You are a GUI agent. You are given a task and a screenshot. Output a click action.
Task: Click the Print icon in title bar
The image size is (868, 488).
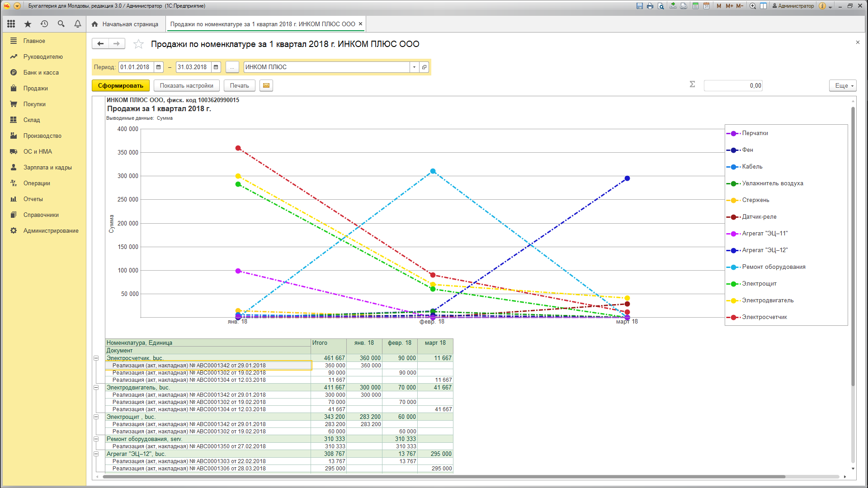click(x=650, y=6)
